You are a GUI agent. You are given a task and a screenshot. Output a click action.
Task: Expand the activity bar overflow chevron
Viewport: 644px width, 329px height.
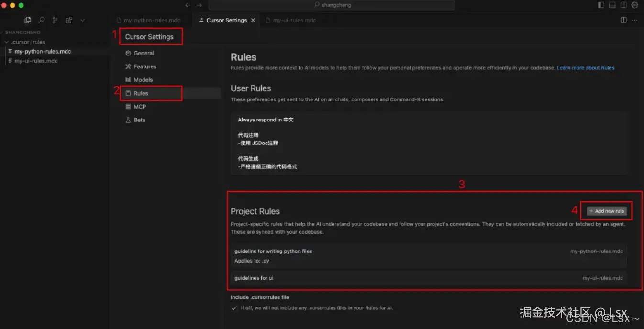[82, 20]
